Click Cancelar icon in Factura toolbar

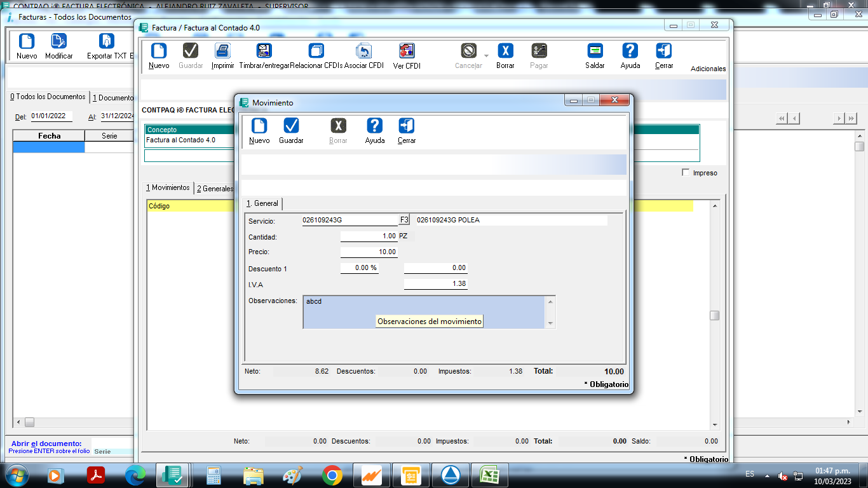tap(469, 51)
